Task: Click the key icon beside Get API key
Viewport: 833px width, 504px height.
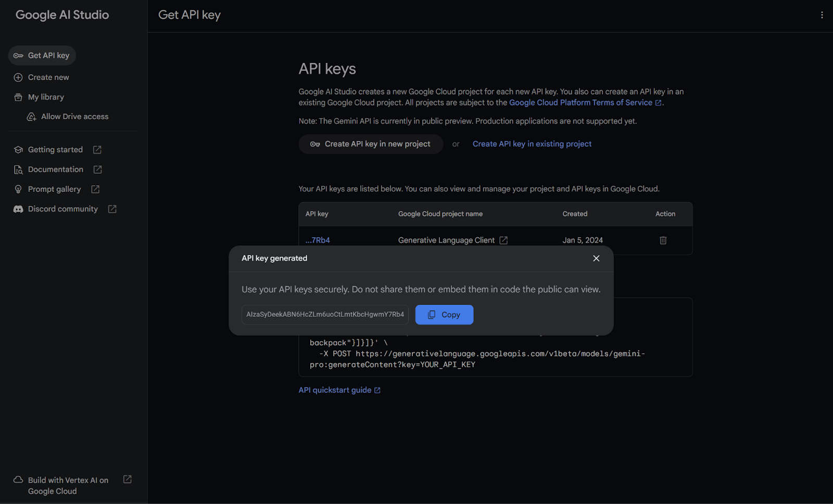Action: pos(18,56)
